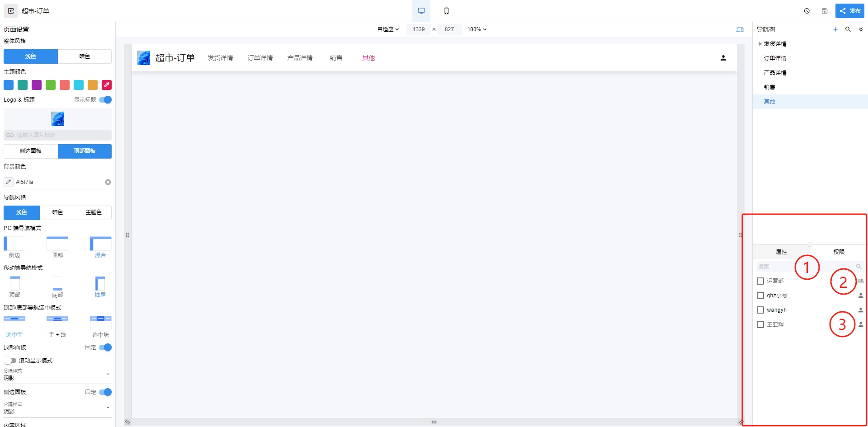Click 产品详情 in preview navigation

pyautogui.click(x=300, y=58)
